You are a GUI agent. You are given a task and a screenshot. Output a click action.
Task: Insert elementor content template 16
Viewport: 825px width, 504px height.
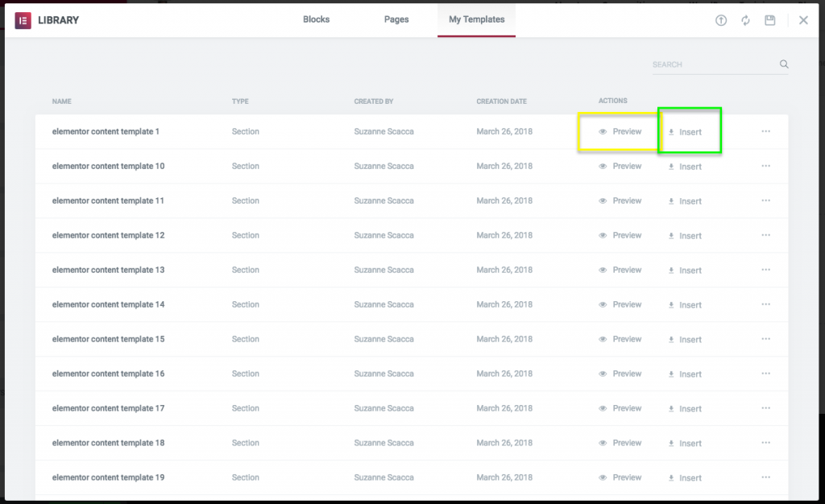pos(686,374)
